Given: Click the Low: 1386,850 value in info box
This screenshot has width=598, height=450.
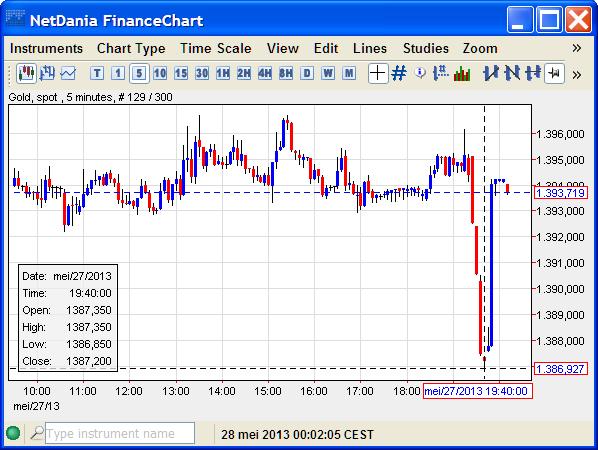Looking at the screenshot, I should (89, 344).
